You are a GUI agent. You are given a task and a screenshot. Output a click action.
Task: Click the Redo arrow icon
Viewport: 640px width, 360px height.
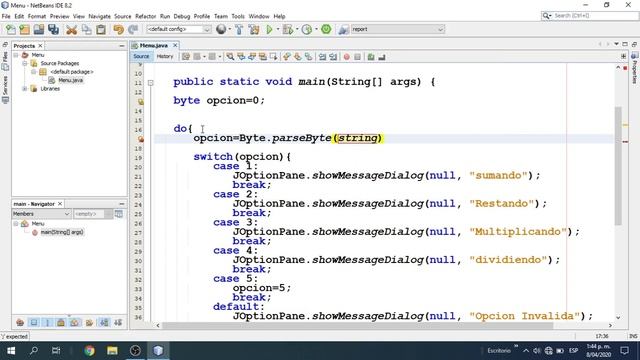coord(133,29)
